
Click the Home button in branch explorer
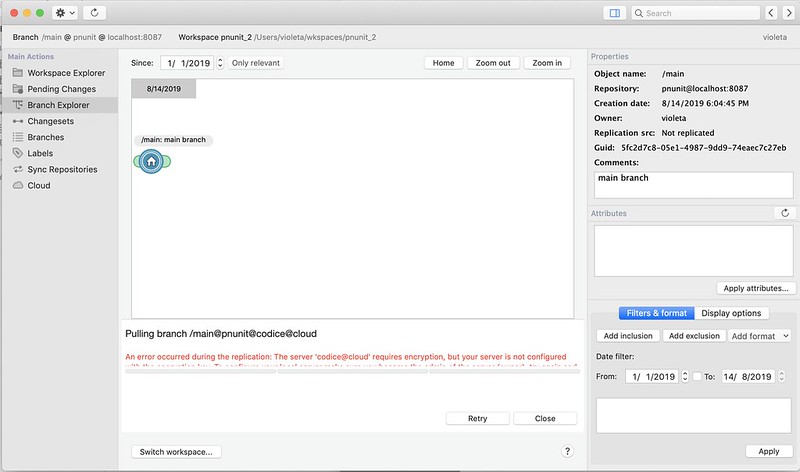pyautogui.click(x=443, y=63)
